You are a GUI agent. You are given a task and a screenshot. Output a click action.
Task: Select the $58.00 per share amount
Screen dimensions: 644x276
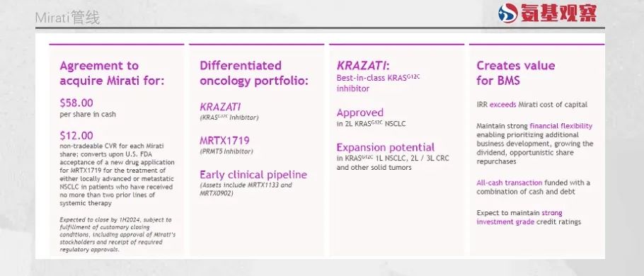click(x=76, y=103)
